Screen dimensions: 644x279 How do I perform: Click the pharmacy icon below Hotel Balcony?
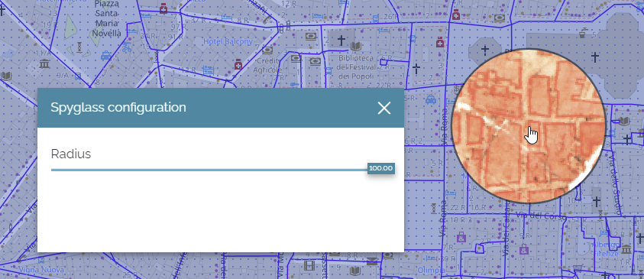coord(238,64)
